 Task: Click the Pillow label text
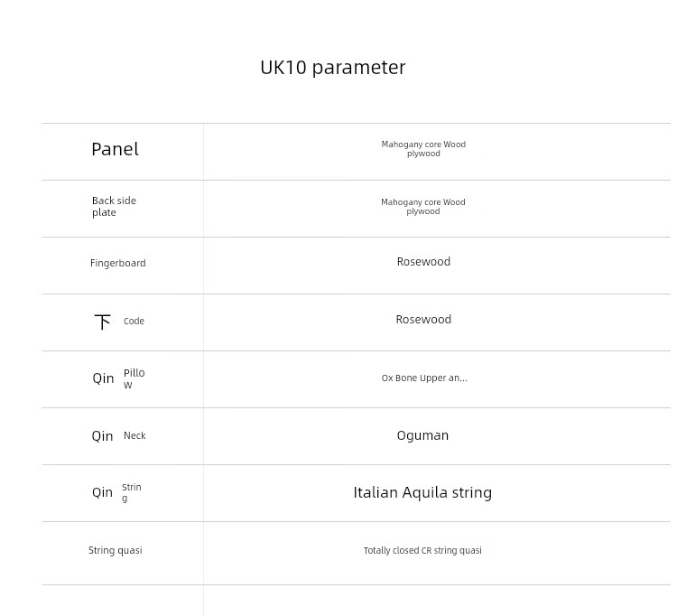click(x=134, y=378)
